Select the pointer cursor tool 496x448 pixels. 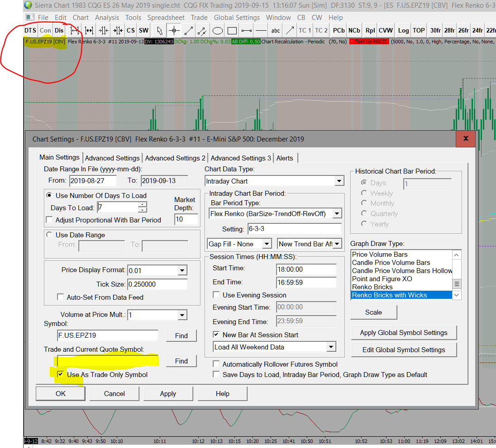[159, 30]
